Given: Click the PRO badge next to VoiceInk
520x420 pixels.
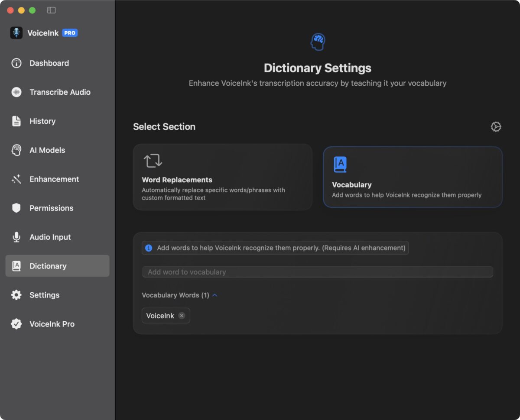Looking at the screenshot, I should [70, 33].
